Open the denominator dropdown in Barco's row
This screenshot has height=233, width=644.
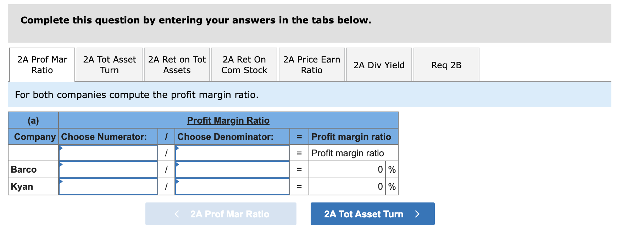click(x=232, y=169)
